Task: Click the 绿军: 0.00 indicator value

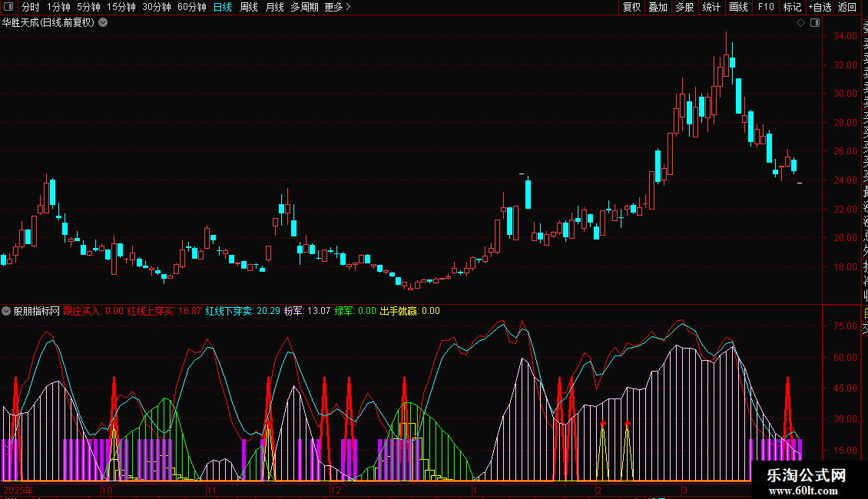Action: click(x=356, y=311)
